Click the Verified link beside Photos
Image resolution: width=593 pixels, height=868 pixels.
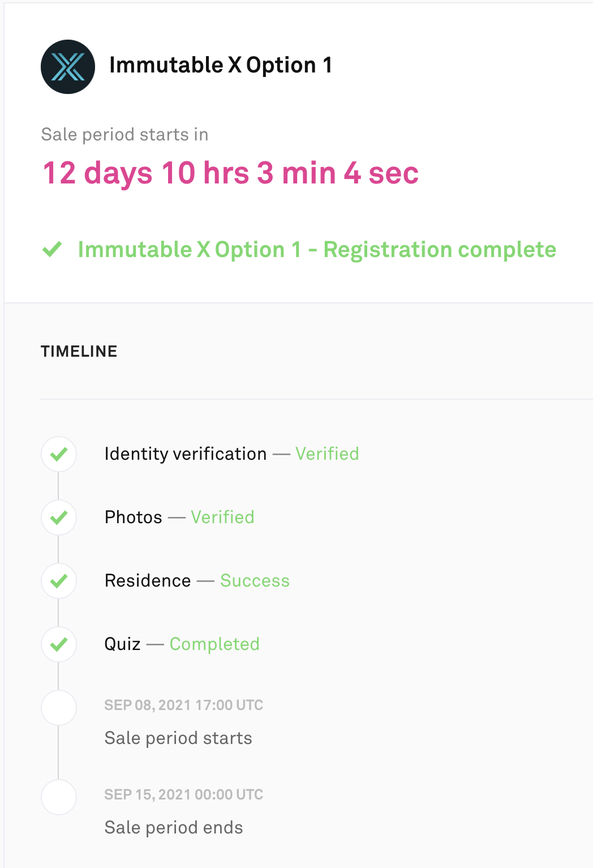(x=223, y=517)
